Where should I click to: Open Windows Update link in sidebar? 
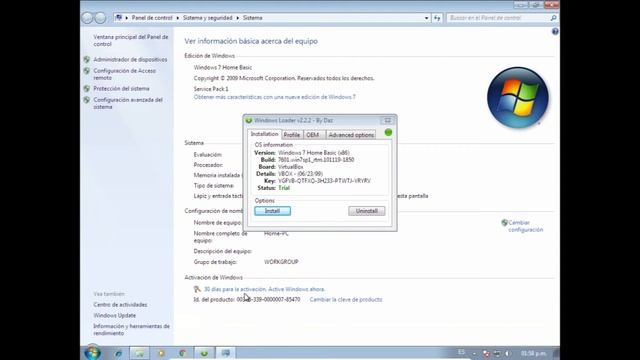tap(115, 316)
